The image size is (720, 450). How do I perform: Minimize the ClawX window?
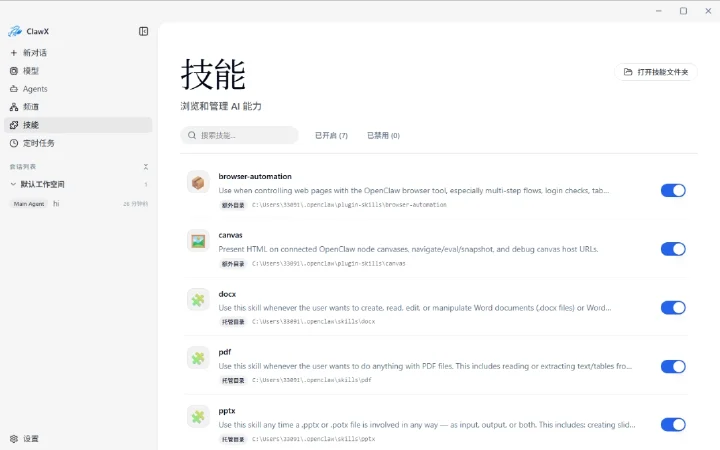click(x=659, y=11)
